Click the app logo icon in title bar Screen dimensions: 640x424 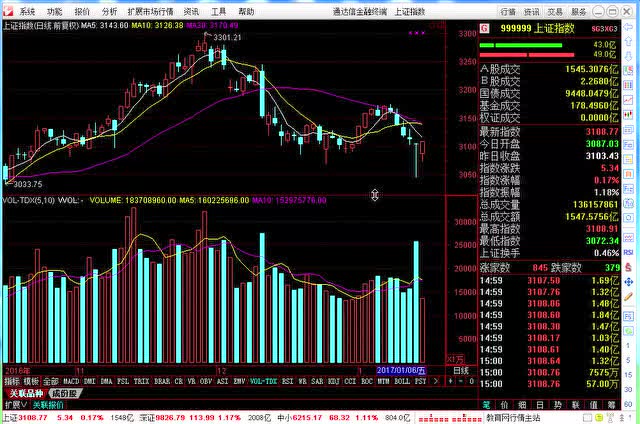click(x=8, y=11)
